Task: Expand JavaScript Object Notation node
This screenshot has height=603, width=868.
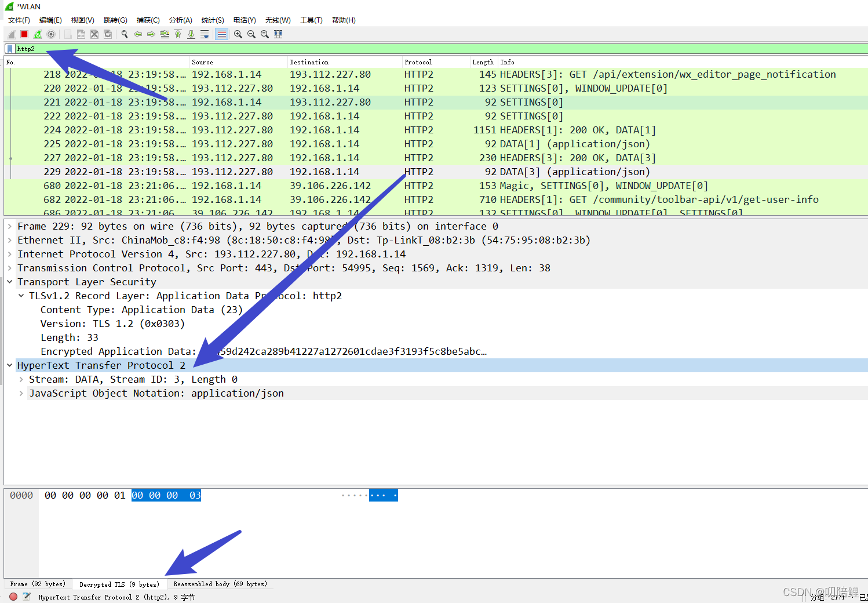Action: pos(21,393)
